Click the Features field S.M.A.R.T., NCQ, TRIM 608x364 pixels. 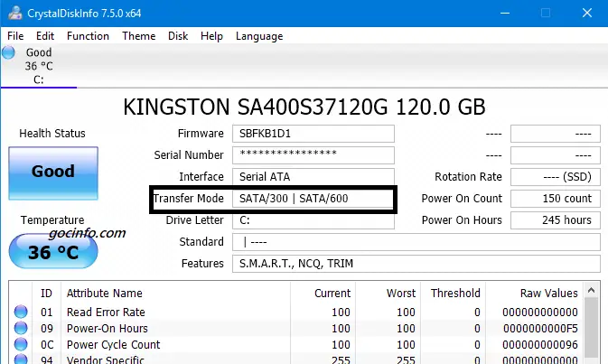point(416,264)
